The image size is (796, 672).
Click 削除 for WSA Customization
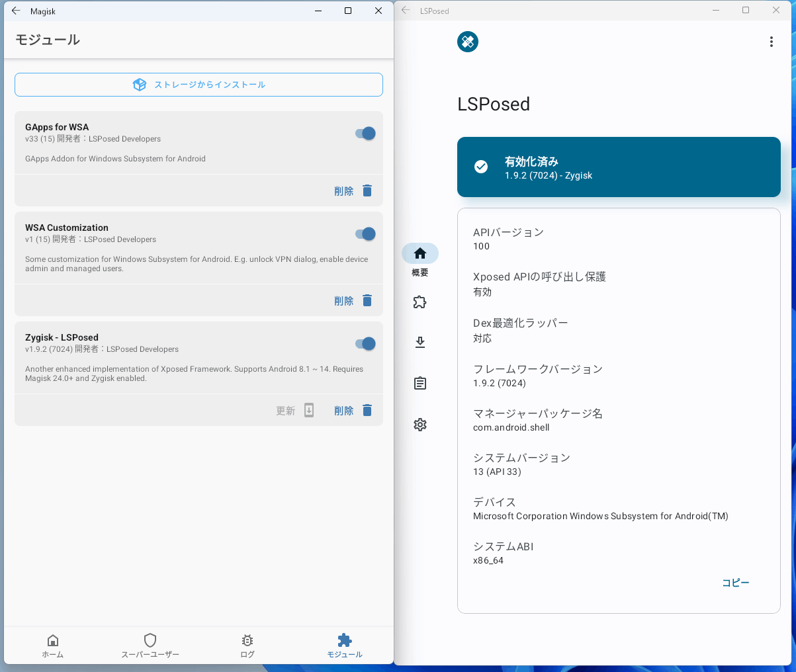344,301
